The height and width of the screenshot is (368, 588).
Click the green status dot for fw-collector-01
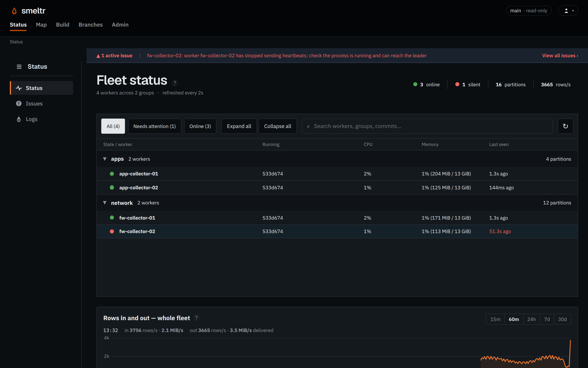pos(112,218)
